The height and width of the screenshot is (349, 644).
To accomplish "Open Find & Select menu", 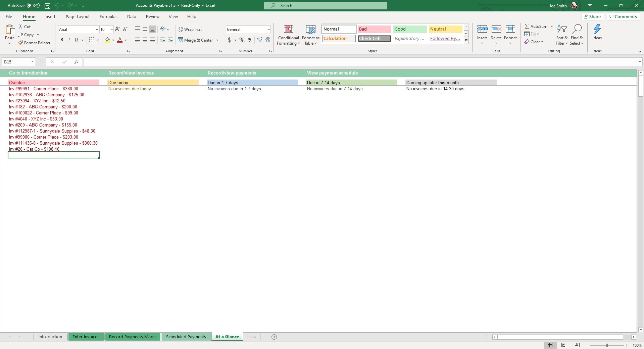I will click(x=577, y=35).
